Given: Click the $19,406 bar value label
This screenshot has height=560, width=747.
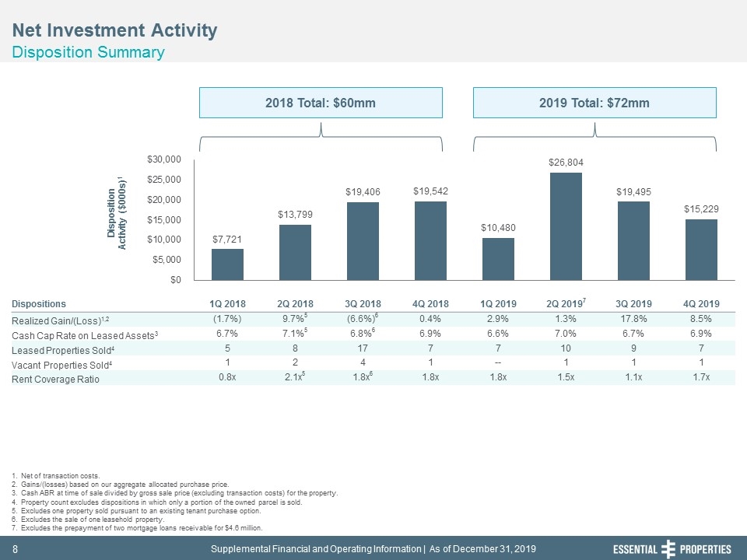Looking at the screenshot, I should 363,192.
